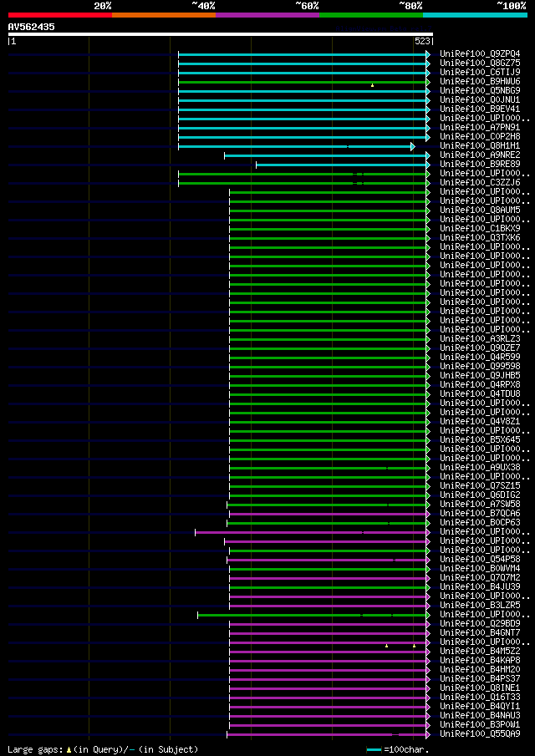This screenshot has height=756, width=535.
Task: Open hit UniRef100_B4JU39
Action: pos(480,587)
